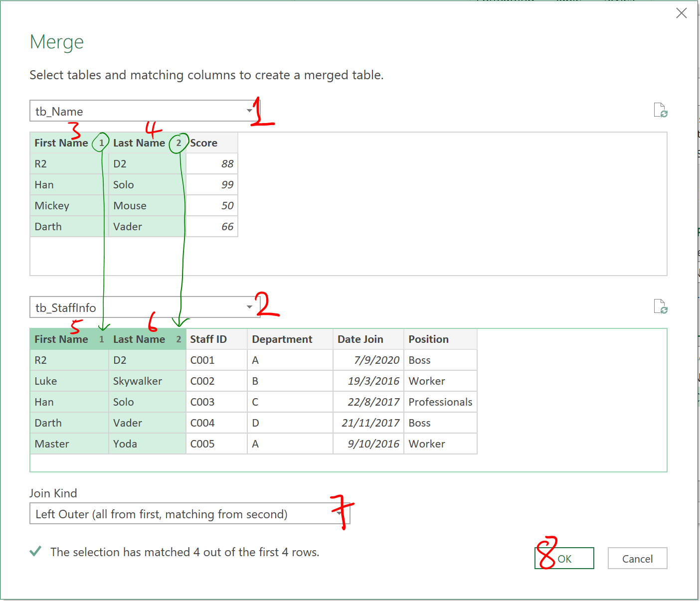This screenshot has width=700, height=601.
Task: Click the refresh preview icon beside tb_StaffInfo
Action: [x=660, y=306]
